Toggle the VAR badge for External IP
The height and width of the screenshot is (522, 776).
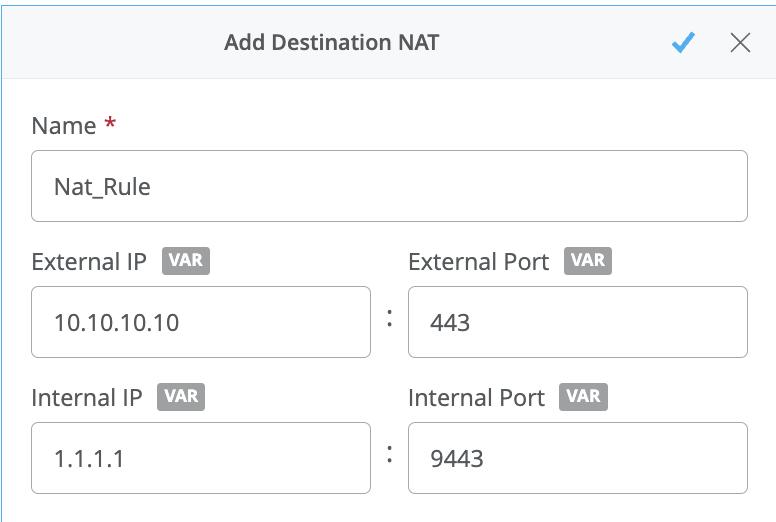click(185, 261)
